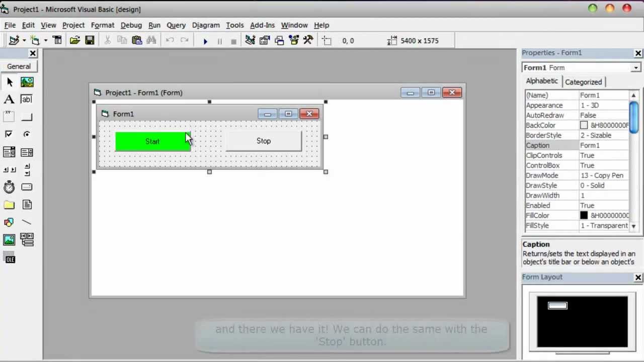Click the Paste toolbar icon
This screenshot has height=362, width=644.
137,41
